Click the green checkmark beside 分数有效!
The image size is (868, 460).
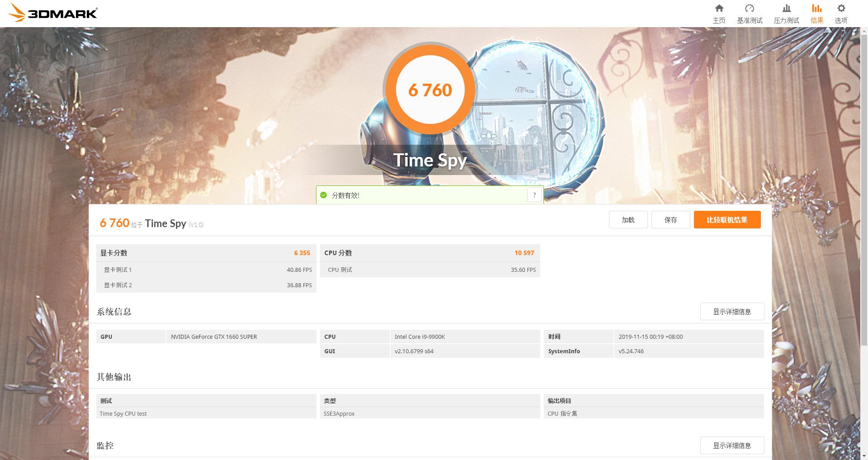[324, 195]
